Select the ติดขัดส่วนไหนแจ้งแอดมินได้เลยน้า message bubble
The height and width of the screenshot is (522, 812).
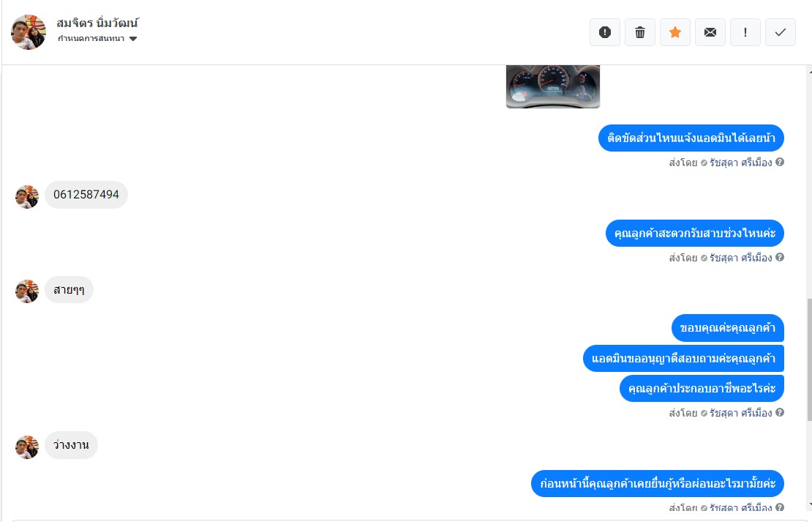(691, 138)
